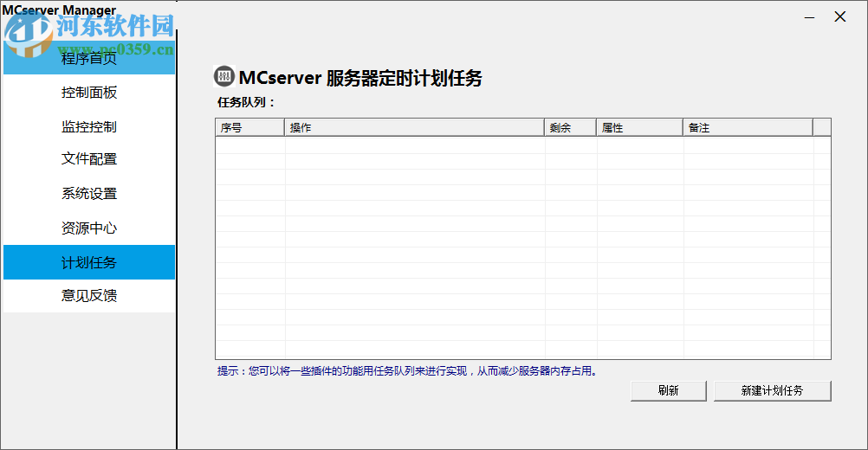
Task: Click the 新建计划任务 button
Action: coord(772,391)
